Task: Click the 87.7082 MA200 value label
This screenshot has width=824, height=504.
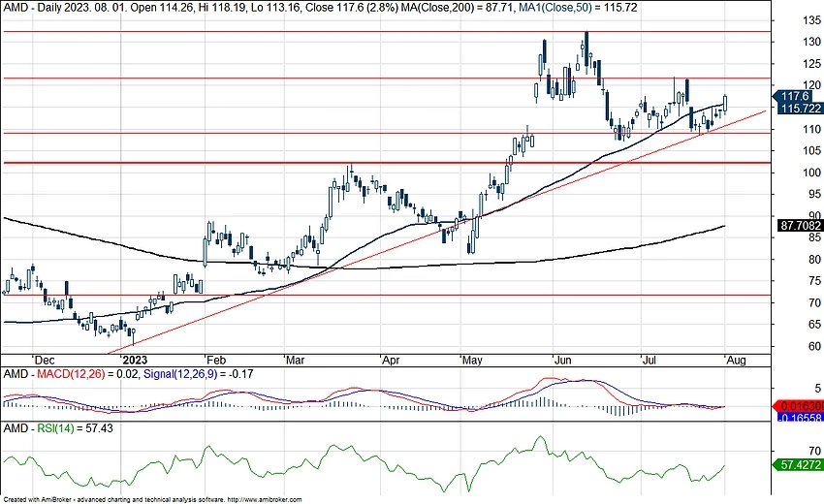Action: 801,226
